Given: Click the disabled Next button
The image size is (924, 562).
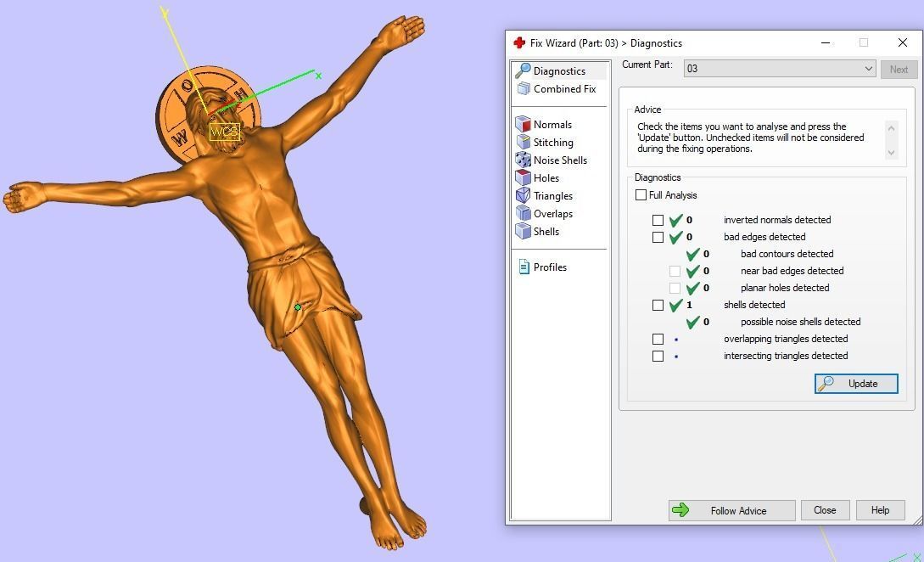Looking at the screenshot, I should pos(899,69).
